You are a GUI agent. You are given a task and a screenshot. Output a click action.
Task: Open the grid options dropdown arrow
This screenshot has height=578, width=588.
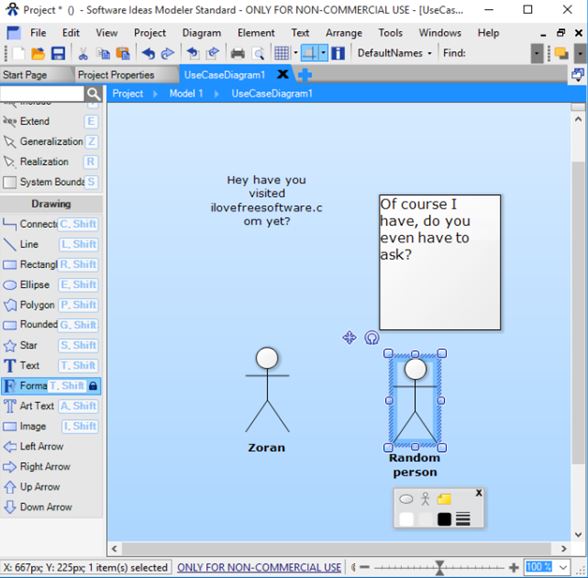coord(296,53)
